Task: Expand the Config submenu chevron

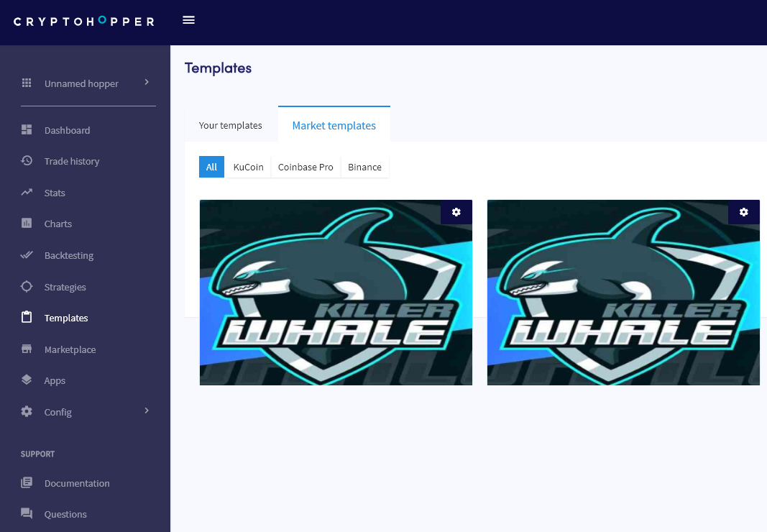Action: click(147, 411)
